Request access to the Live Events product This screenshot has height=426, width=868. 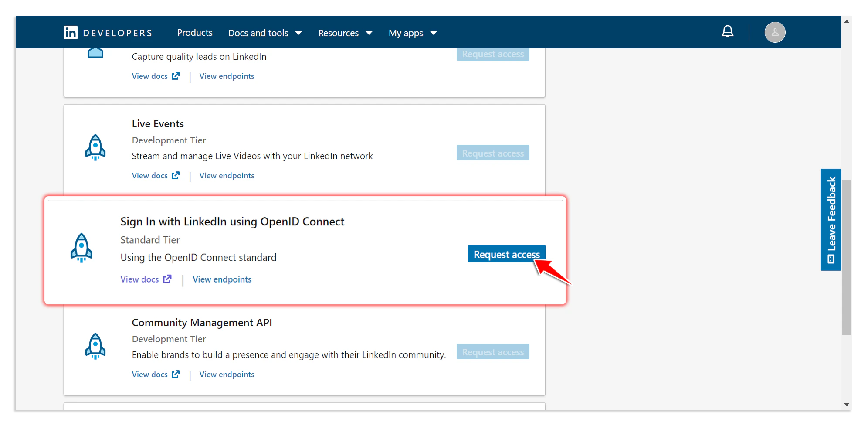coord(492,153)
